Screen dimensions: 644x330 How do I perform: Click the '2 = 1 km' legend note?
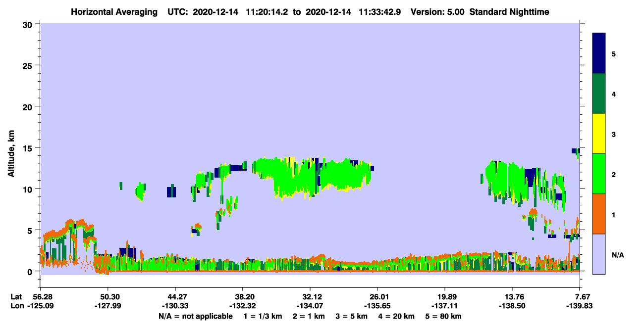pos(310,316)
